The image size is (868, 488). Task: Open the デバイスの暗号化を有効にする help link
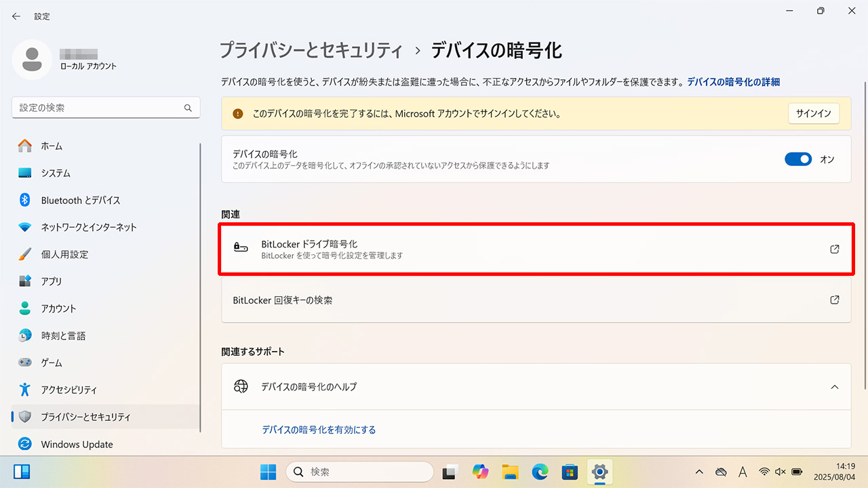319,430
